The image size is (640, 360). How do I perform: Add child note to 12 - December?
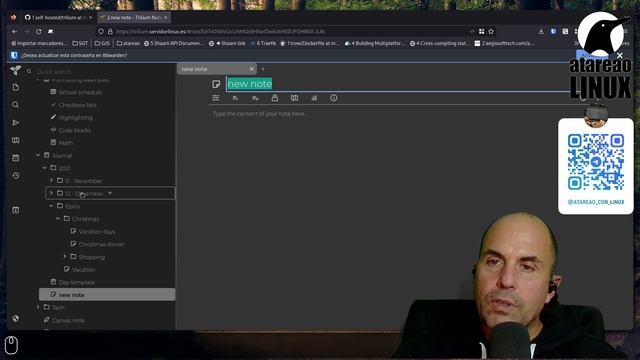click(110, 193)
